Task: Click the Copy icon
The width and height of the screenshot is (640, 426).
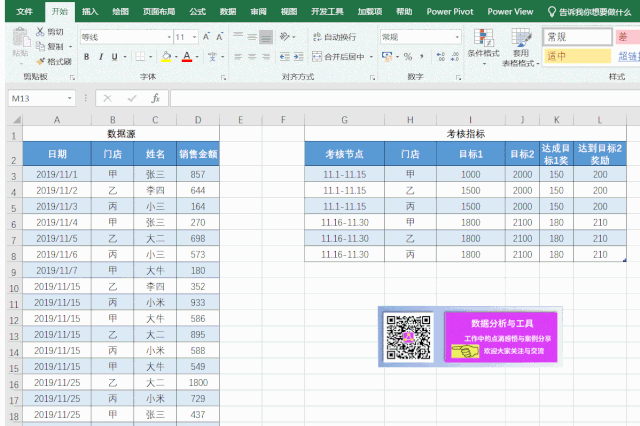Action: (x=40, y=47)
